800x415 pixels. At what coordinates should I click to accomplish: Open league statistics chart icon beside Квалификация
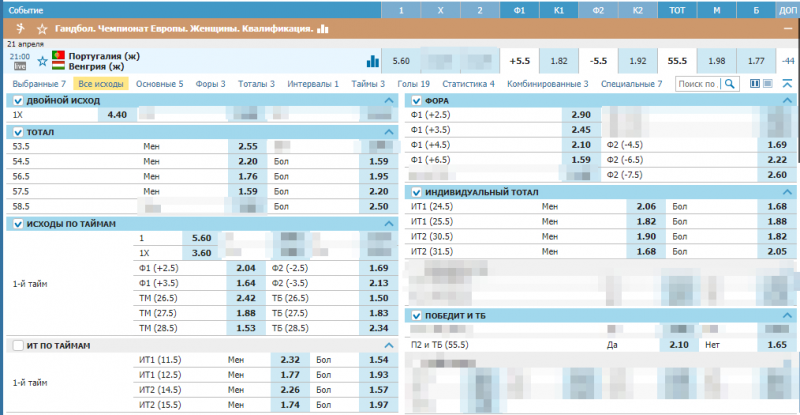tap(323, 30)
